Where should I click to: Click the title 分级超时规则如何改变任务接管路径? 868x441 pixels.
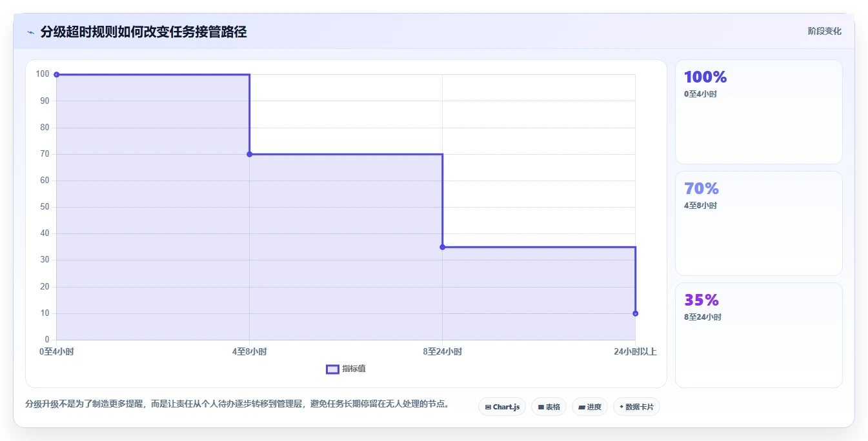(143, 32)
